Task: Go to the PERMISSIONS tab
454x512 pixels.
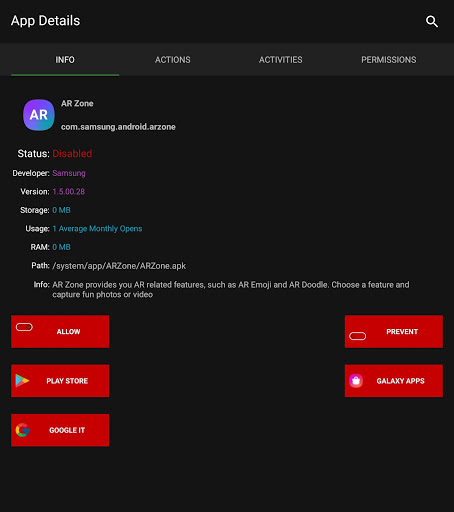Action: (389, 60)
